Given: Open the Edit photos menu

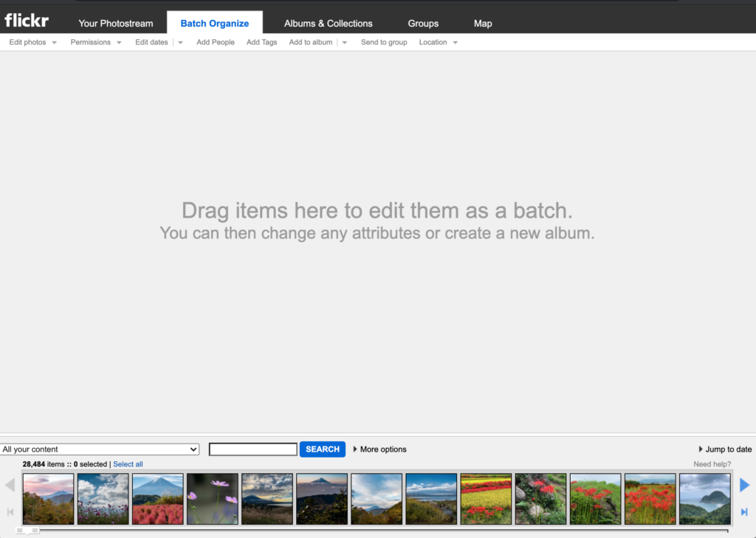Looking at the screenshot, I should pyautogui.click(x=32, y=43).
